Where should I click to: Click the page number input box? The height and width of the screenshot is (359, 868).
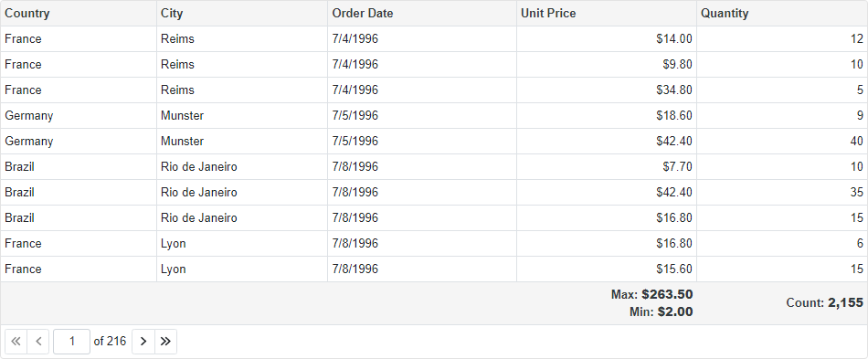[x=71, y=342]
